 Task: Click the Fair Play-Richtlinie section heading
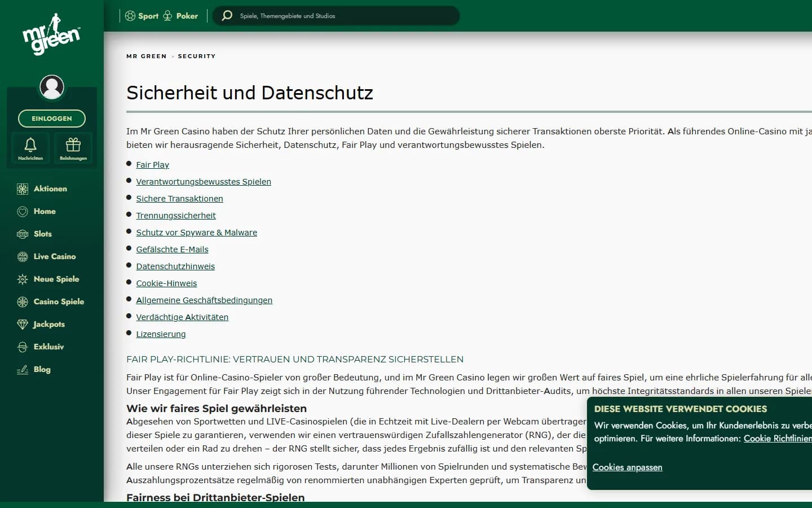pos(295,359)
